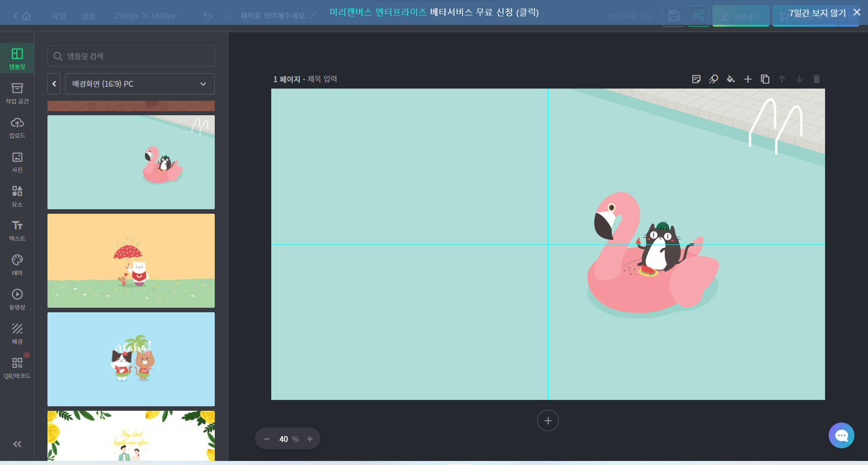Open the 텍스트 text panel
Viewport: 868px width, 465px height.
[x=17, y=230]
